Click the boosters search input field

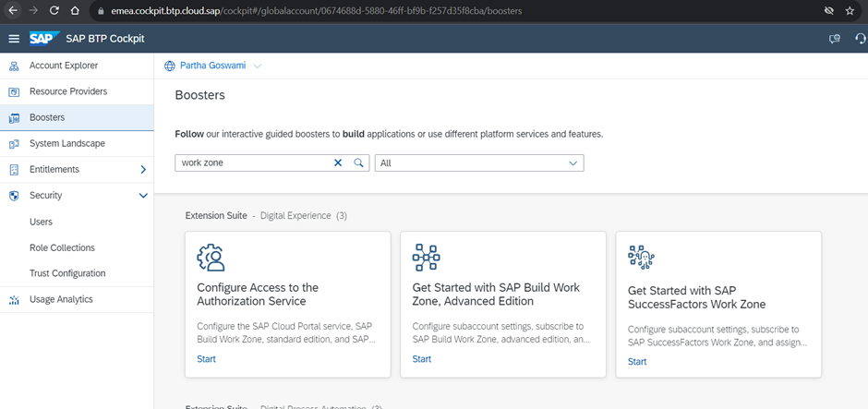[x=254, y=162]
